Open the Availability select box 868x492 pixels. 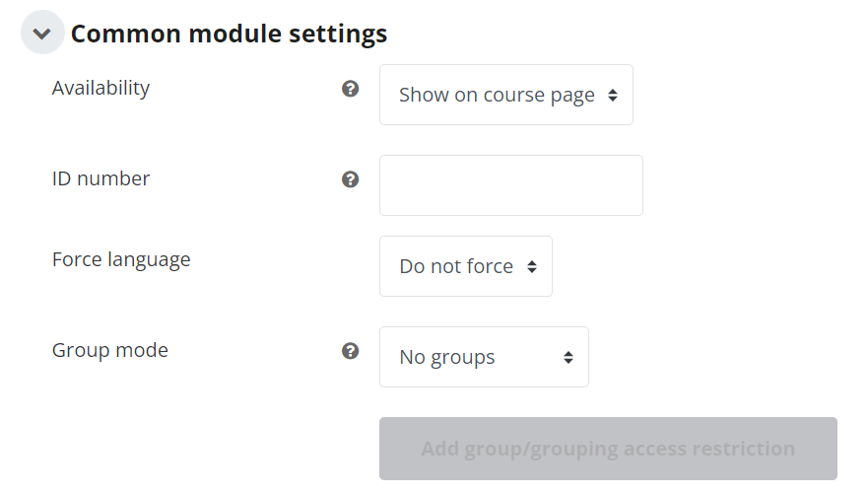506,95
